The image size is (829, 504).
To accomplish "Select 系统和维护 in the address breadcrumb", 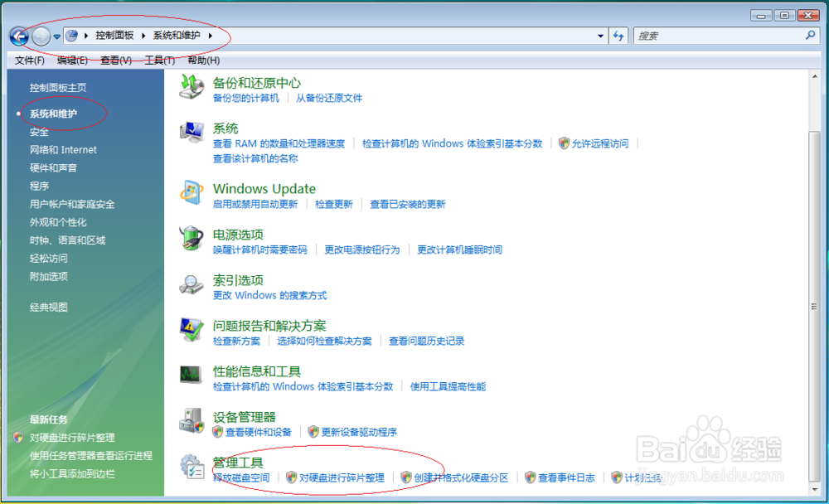I will 177,36.
